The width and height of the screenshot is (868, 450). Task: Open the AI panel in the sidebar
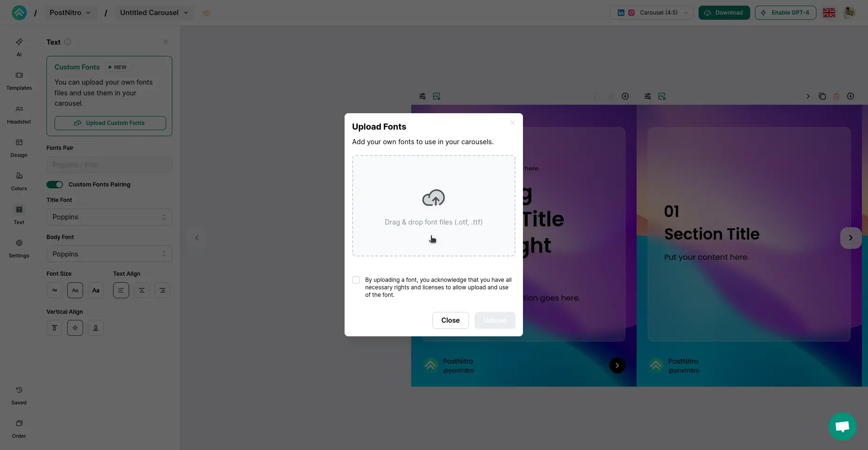pos(19,47)
